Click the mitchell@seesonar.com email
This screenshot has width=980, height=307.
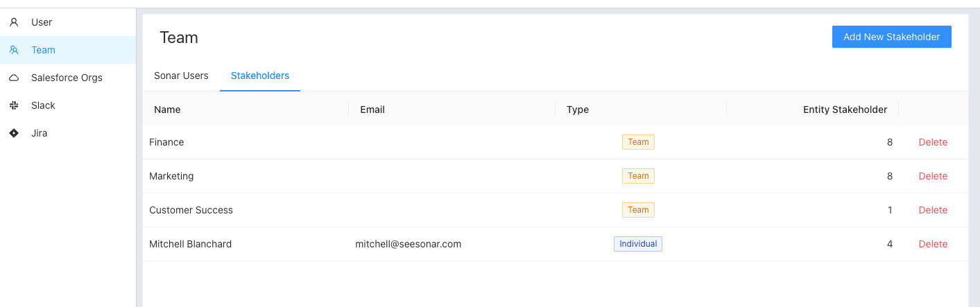pos(409,244)
